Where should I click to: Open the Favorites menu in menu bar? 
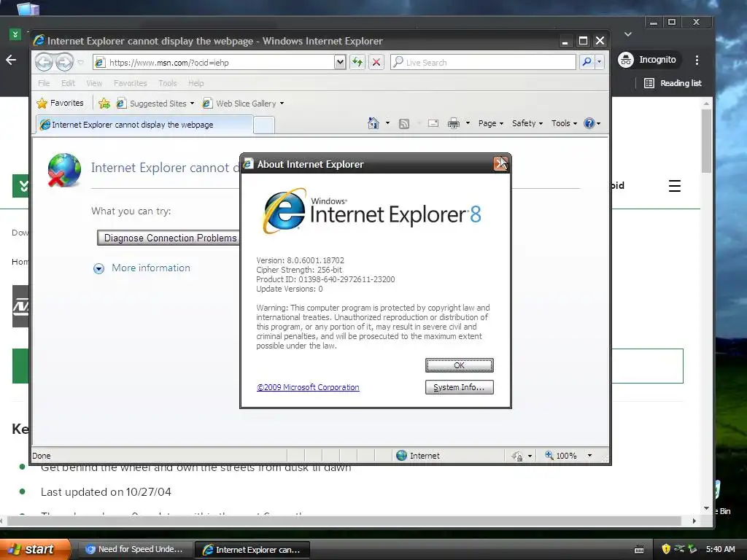[130, 83]
